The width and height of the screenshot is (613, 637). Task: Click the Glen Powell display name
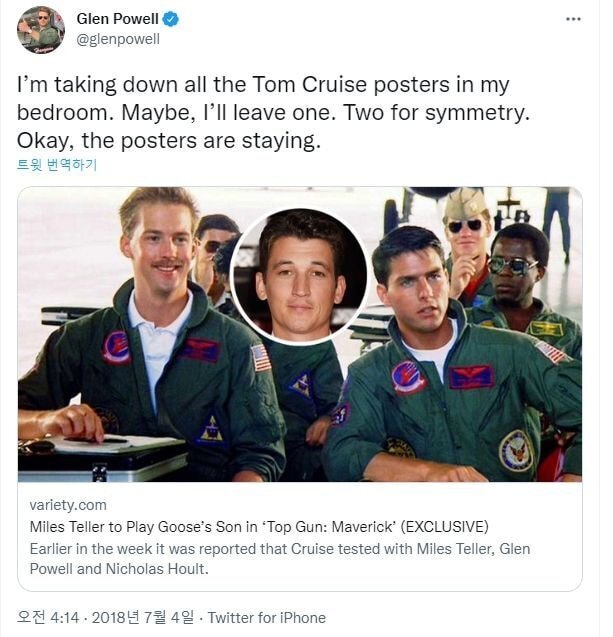coord(119,19)
